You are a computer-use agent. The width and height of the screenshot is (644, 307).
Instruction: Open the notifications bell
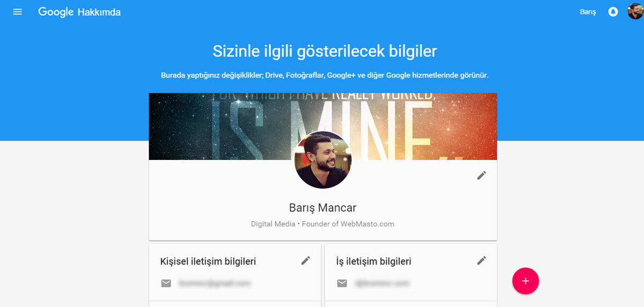(x=613, y=12)
